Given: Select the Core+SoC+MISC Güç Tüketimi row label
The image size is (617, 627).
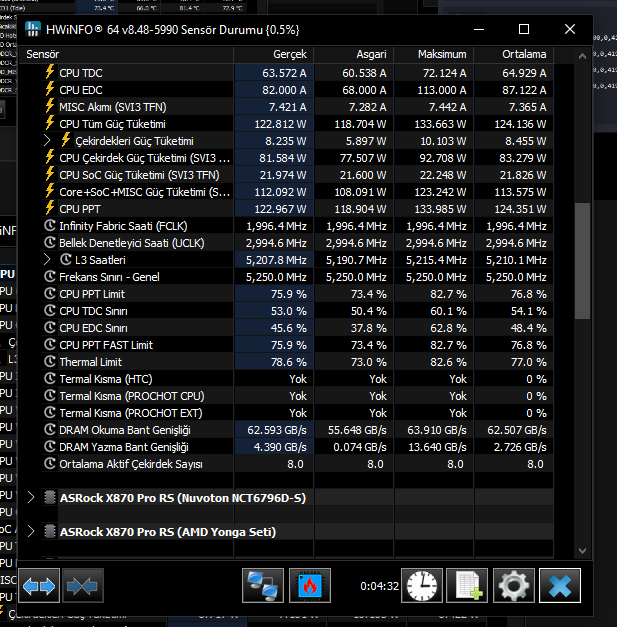Looking at the screenshot, I should click(x=144, y=192).
